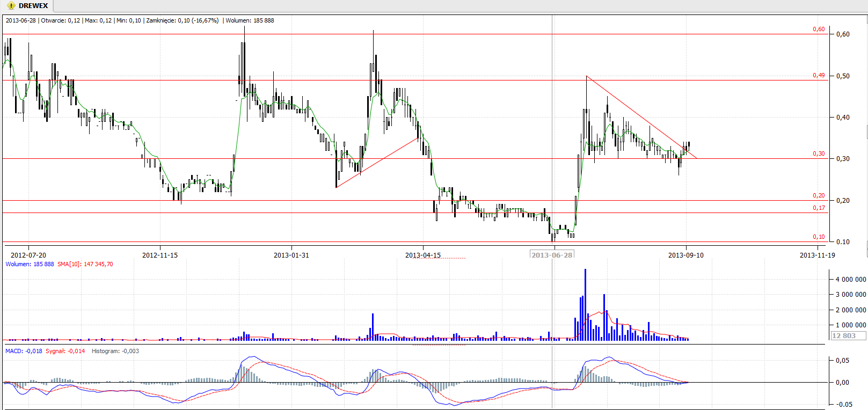Click the 2 000 000 volume axis tick

(x=851, y=310)
